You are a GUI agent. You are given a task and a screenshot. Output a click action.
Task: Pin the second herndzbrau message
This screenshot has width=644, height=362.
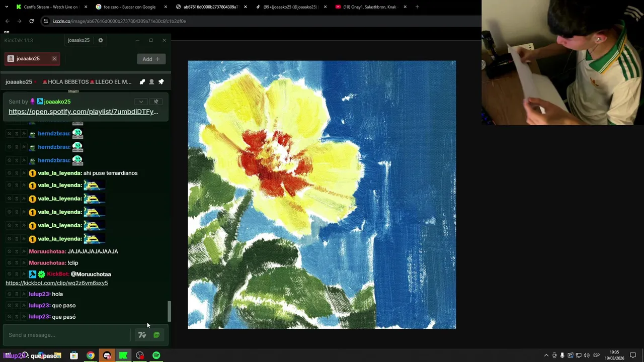23,147
